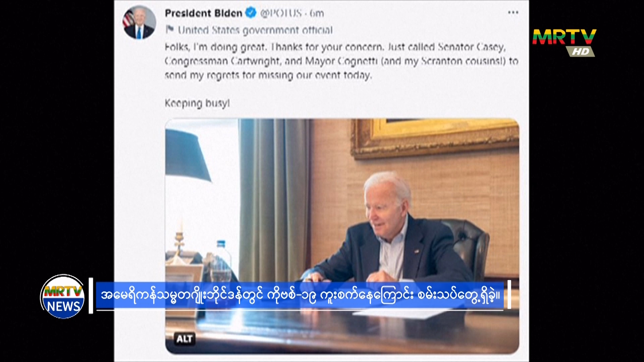Click the MRTV logo in top right

click(x=565, y=37)
